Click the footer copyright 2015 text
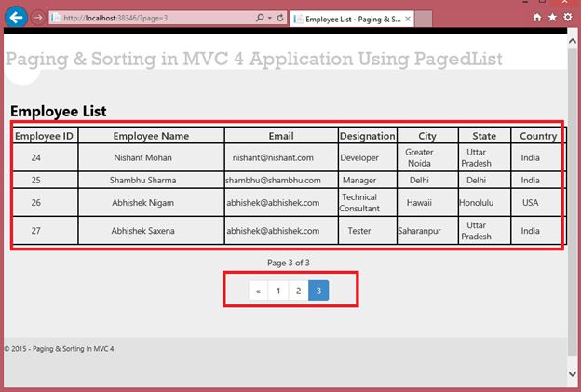The height and width of the screenshot is (392, 581). click(x=59, y=349)
